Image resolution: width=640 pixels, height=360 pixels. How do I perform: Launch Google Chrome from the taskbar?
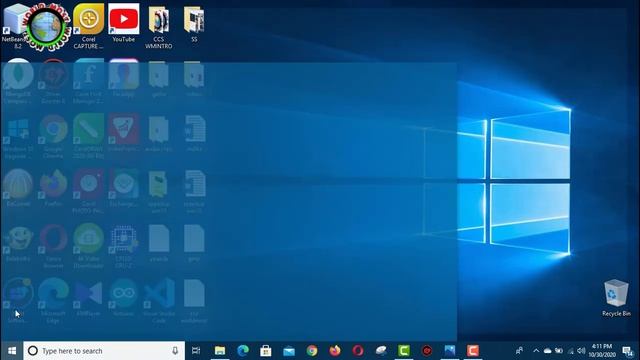312,351
